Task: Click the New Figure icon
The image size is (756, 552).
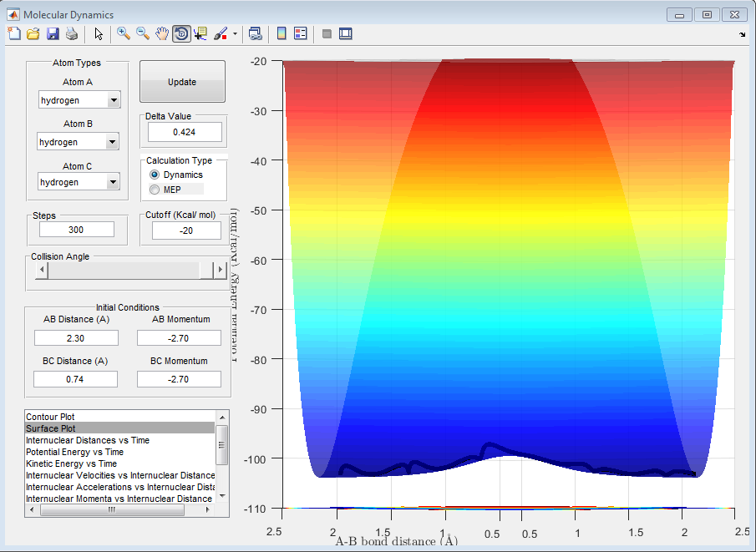Action: pos(14,33)
